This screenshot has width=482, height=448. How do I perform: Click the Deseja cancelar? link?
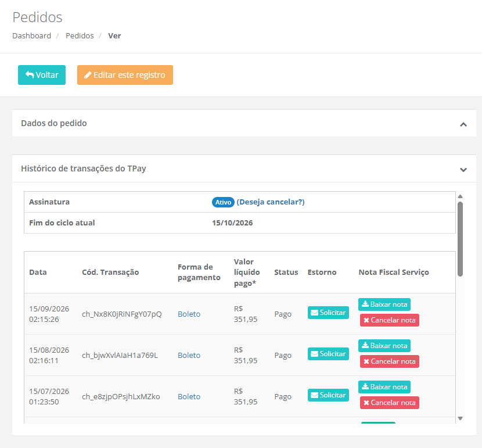(271, 202)
